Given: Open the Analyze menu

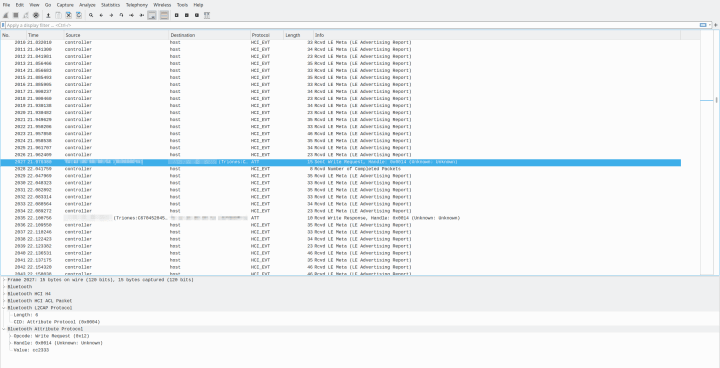Looking at the screenshot, I should pos(87,5).
